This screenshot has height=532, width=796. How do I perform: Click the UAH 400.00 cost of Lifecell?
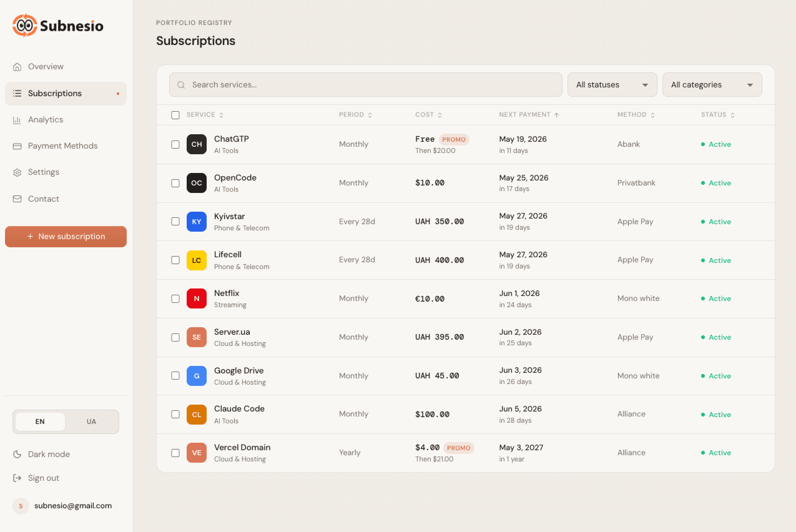click(x=440, y=260)
